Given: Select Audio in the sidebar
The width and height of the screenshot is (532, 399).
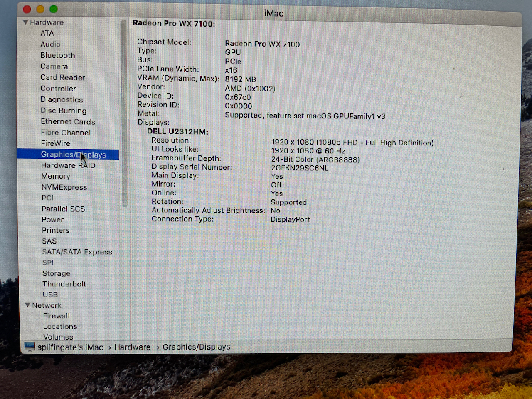Looking at the screenshot, I should (50, 44).
